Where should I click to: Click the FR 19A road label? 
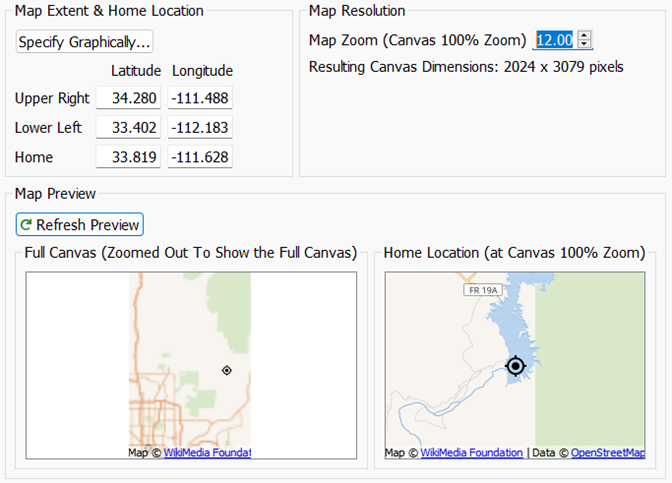click(481, 290)
